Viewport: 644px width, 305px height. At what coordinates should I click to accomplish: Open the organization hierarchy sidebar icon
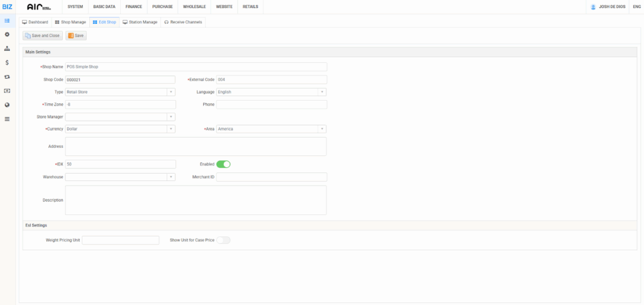[7, 48]
